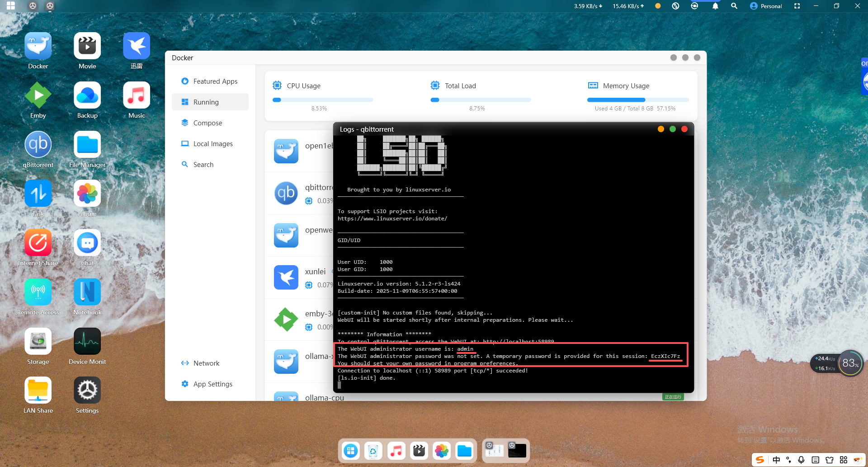Open Music from the bottom dock
The width and height of the screenshot is (868, 467).
pyautogui.click(x=396, y=451)
